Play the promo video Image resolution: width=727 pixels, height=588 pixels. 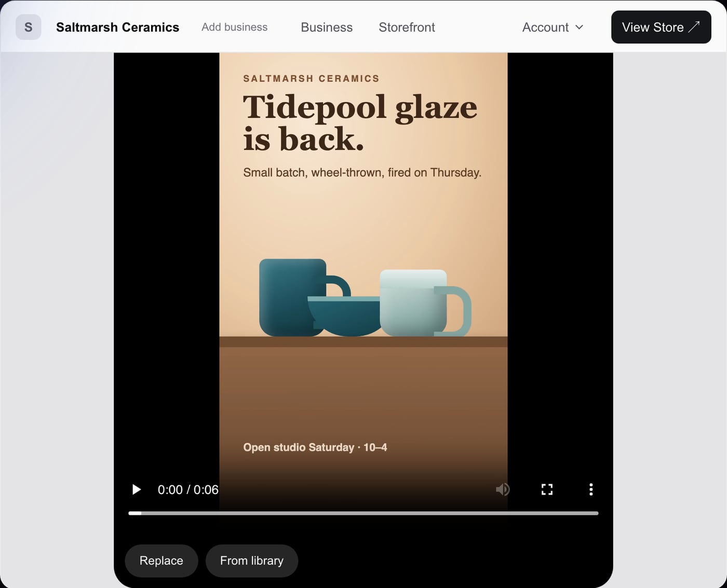136,489
